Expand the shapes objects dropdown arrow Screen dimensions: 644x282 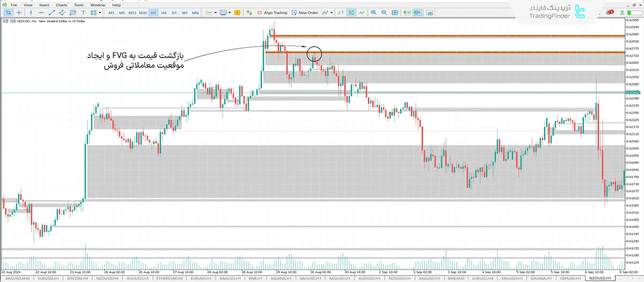coord(100,13)
